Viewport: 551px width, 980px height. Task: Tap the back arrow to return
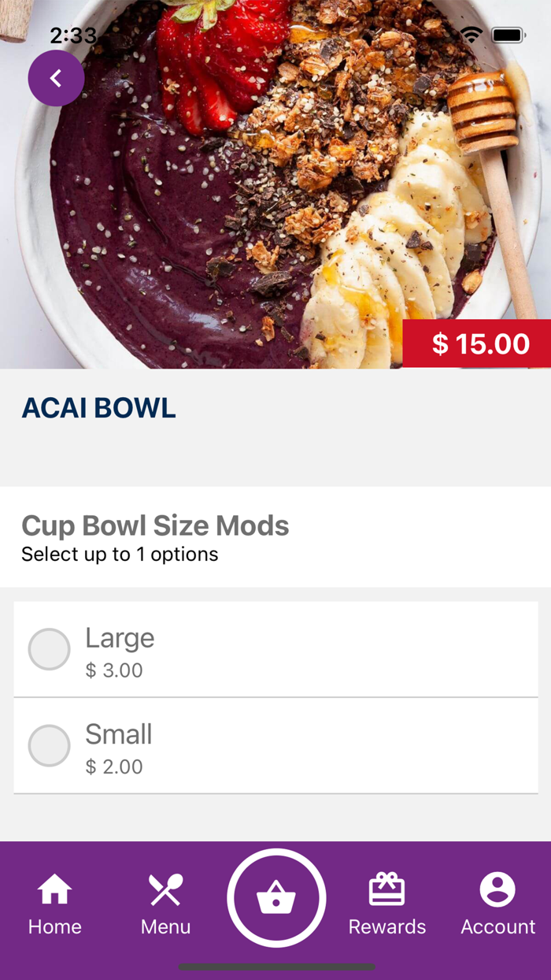click(56, 78)
